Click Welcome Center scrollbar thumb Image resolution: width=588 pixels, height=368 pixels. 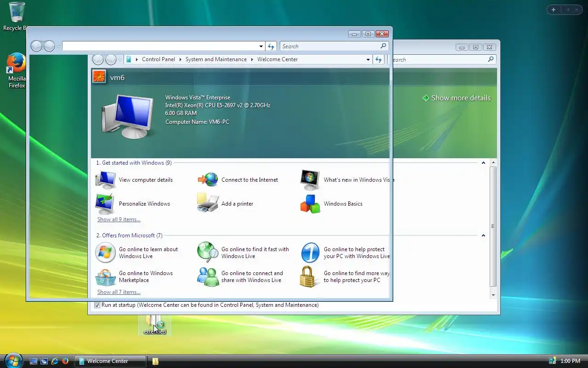point(493,226)
